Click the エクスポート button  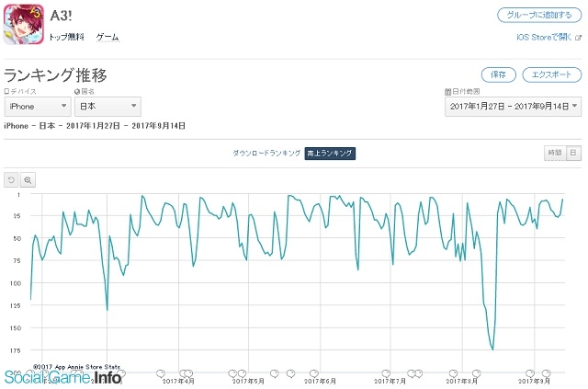point(551,74)
